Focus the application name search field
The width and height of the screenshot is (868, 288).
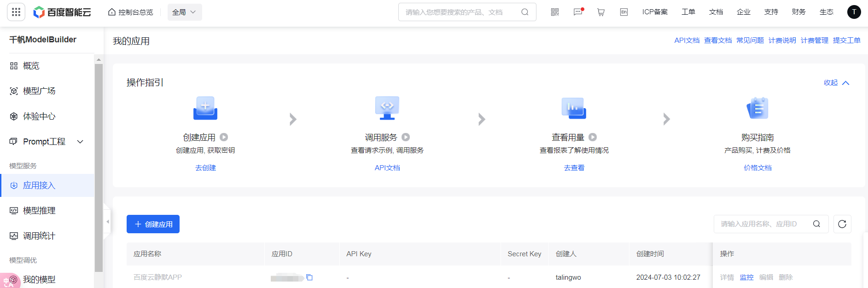pyautogui.click(x=762, y=224)
